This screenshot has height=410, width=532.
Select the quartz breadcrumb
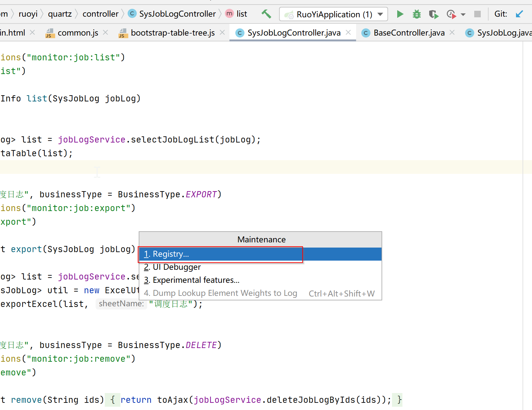coord(60,14)
